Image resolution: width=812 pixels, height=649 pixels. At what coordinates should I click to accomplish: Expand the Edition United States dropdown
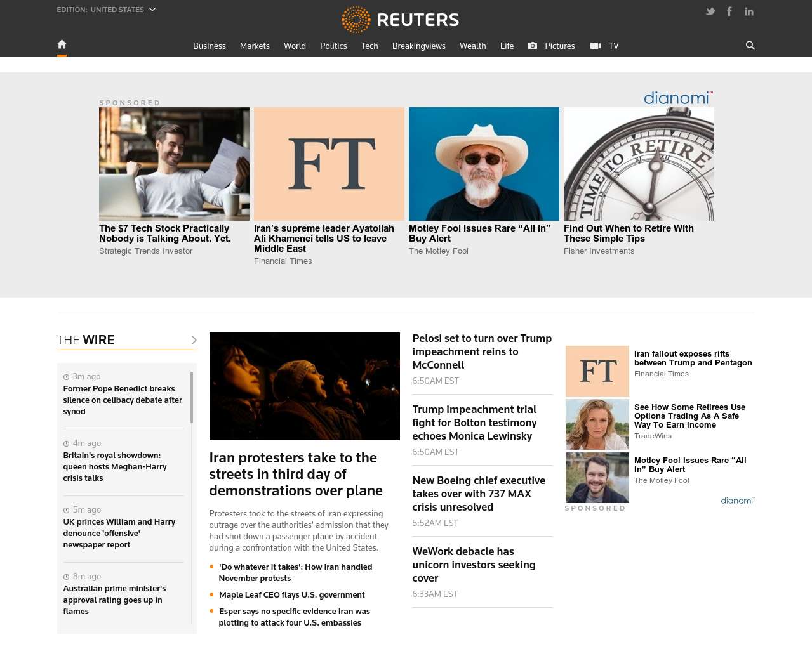106,10
